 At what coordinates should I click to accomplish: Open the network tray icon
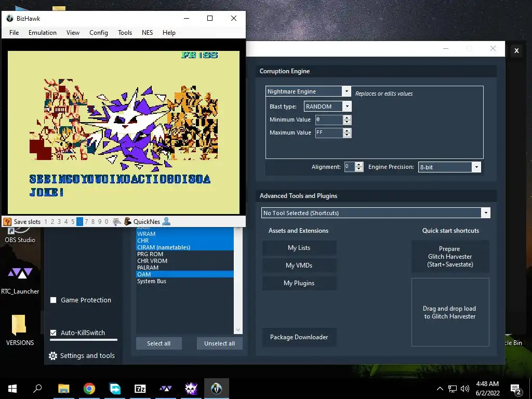point(453,389)
